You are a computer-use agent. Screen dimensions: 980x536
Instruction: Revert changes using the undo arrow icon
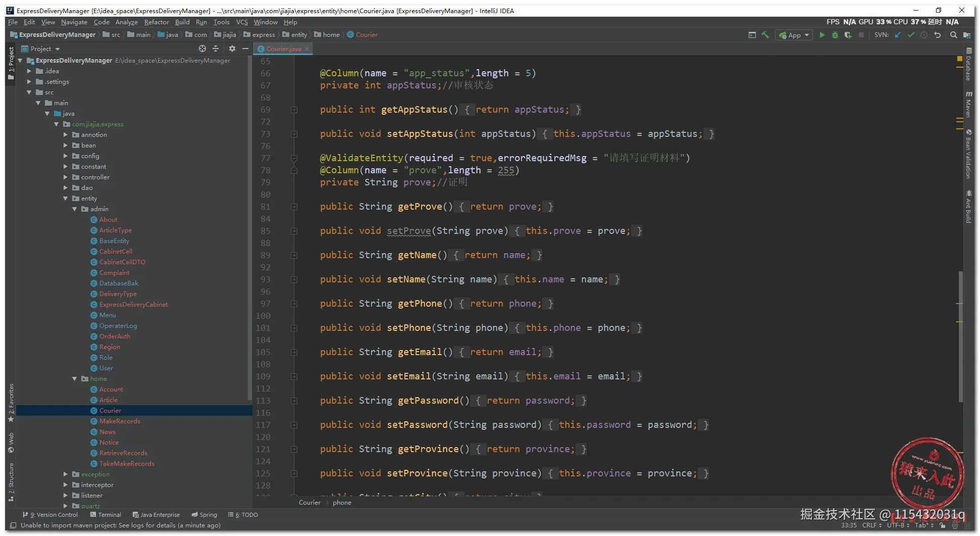pyautogui.click(x=938, y=35)
